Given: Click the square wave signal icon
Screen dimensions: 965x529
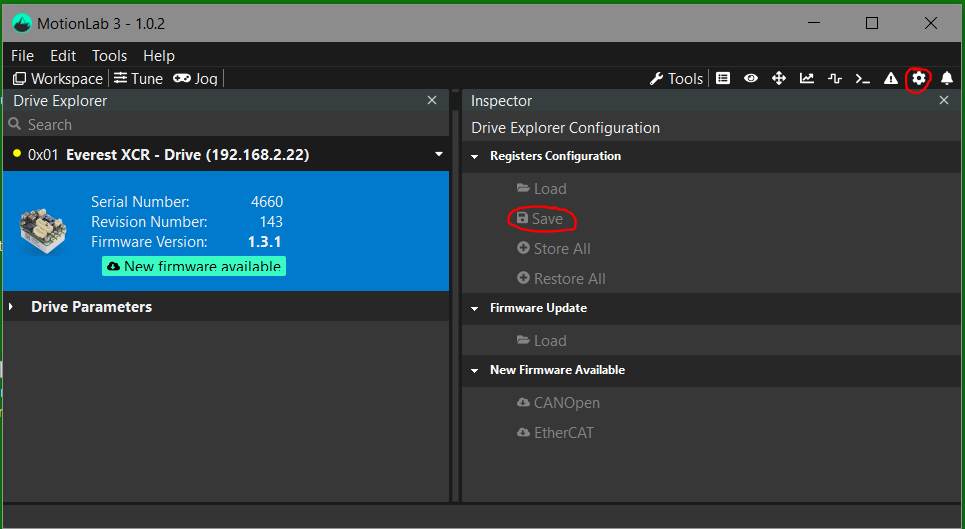Looking at the screenshot, I should tap(835, 78).
